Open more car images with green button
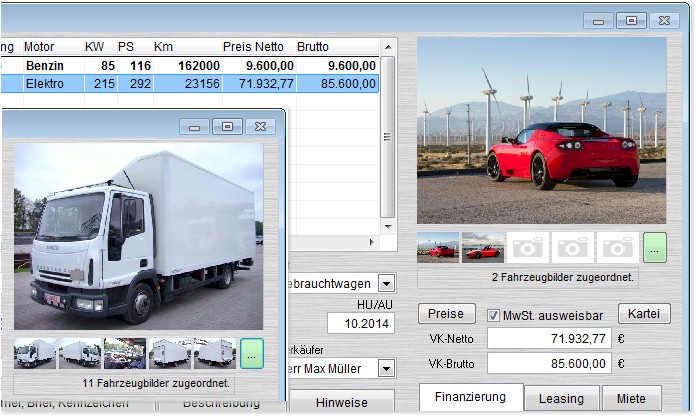The image size is (696, 416). (x=655, y=247)
